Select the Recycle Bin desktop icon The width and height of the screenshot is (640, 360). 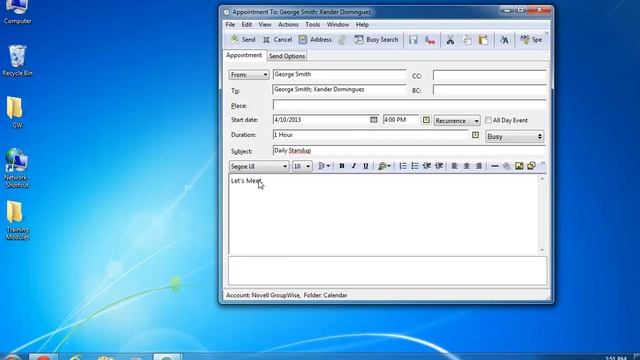(x=17, y=60)
